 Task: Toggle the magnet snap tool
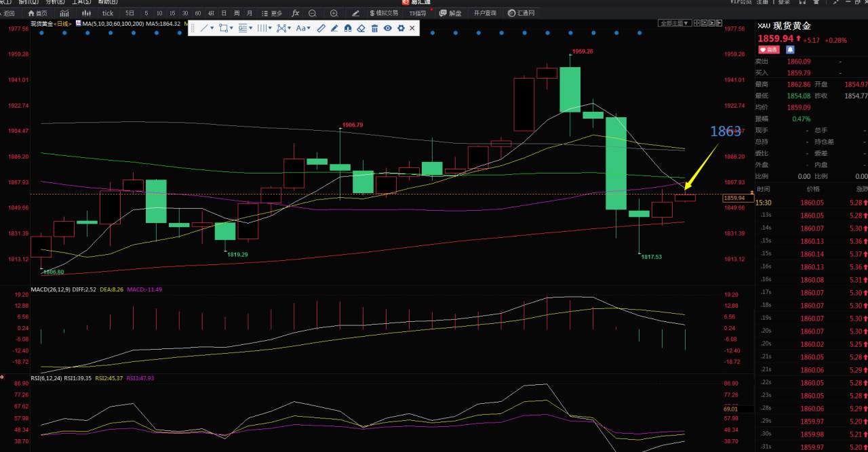coord(348,28)
